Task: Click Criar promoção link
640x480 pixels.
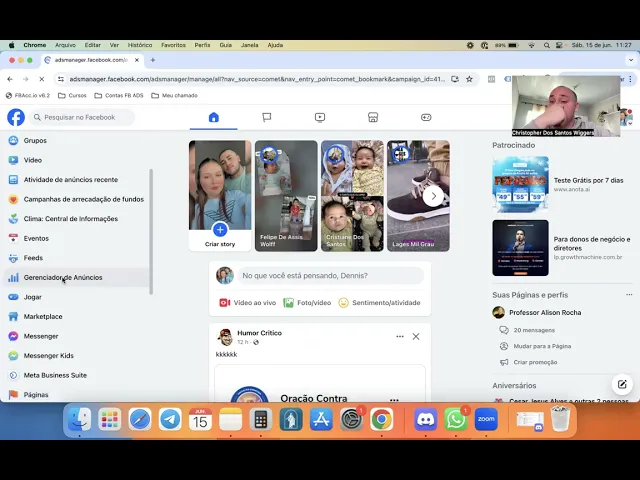Action: click(535, 362)
